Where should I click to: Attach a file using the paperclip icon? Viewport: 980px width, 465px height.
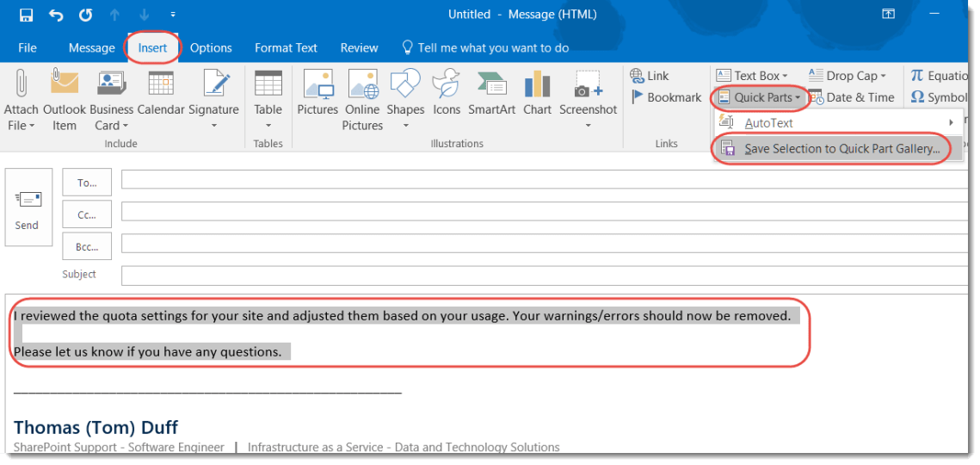[22, 100]
